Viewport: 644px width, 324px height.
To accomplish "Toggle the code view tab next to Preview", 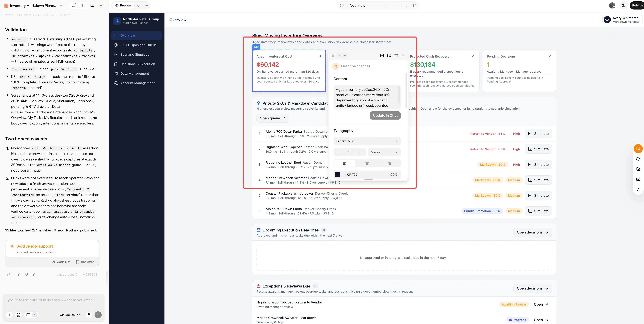I will click(x=139, y=5).
